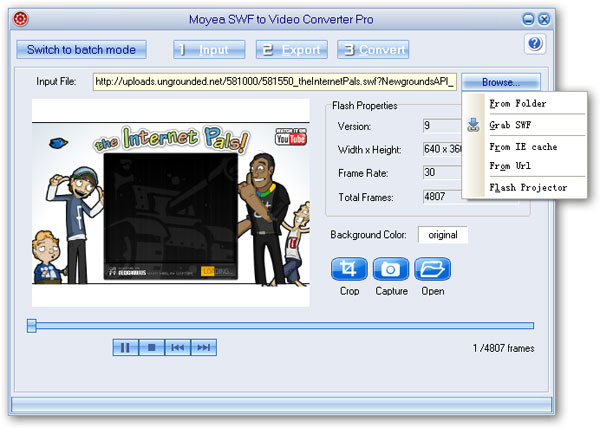The height and width of the screenshot is (428, 600).
Task: Click the Capture label text
Action: pos(391,291)
